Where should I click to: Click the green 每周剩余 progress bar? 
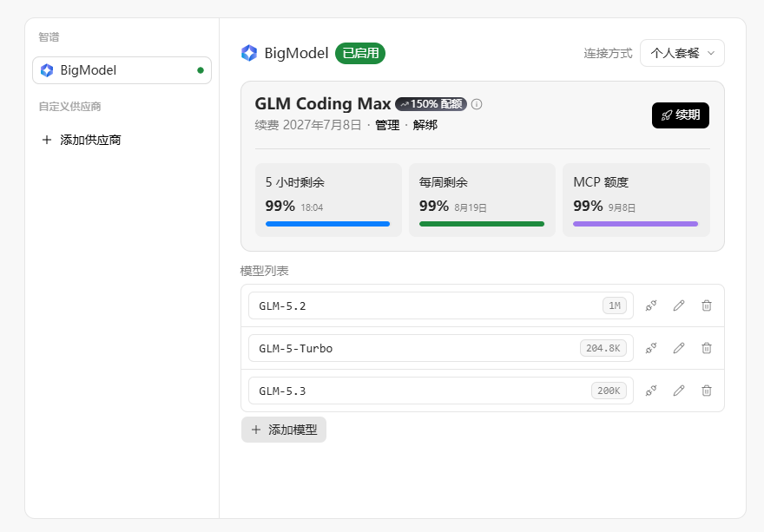coord(481,224)
